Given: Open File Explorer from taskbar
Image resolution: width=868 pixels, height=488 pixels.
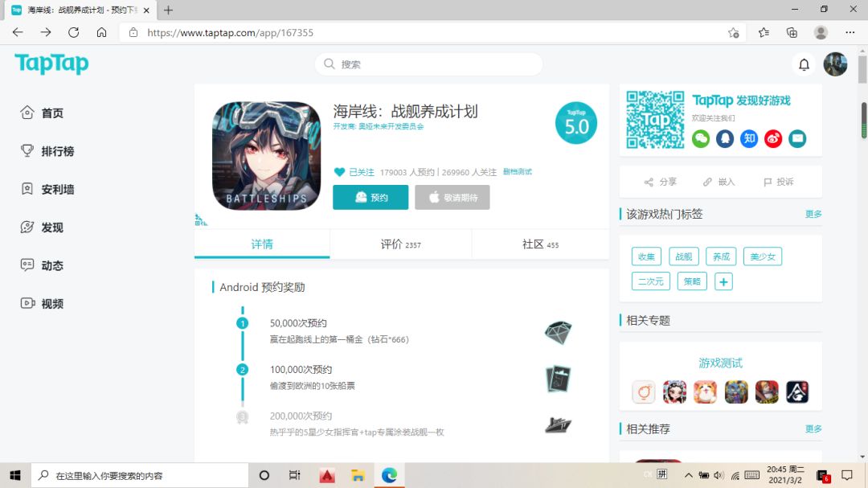Looking at the screenshot, I should point(358,475).
